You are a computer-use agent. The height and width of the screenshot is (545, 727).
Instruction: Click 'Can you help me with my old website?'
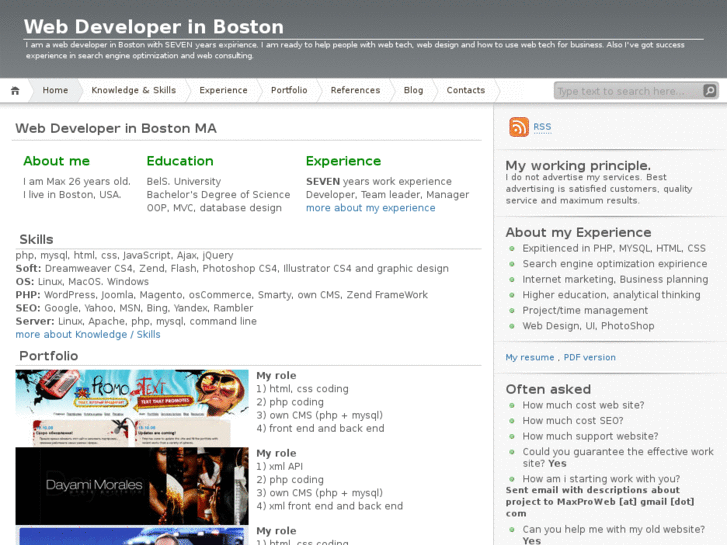click(613, 530)
